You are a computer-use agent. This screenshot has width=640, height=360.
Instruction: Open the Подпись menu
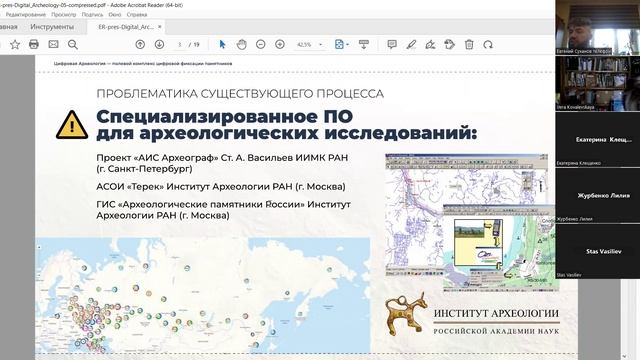tap(92, 14)
